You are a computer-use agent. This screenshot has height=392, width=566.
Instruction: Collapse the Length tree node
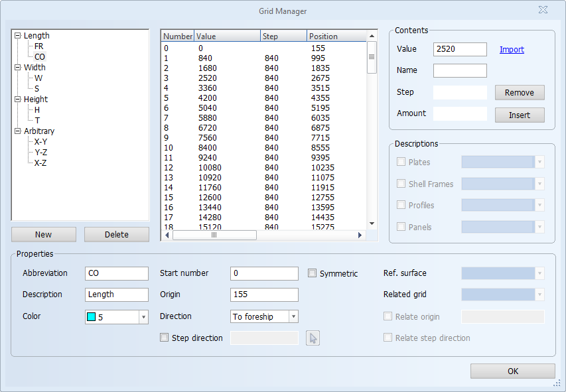point(17,36)
